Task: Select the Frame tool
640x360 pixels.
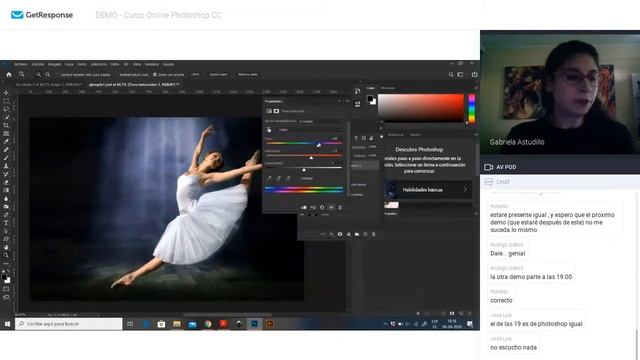Action: tap(6, 133)
